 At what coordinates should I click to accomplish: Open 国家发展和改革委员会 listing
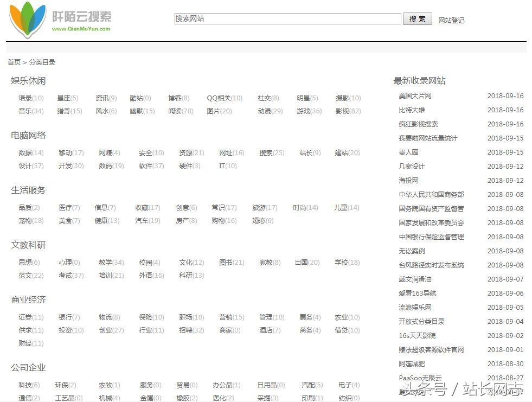(x=432, y=223)
